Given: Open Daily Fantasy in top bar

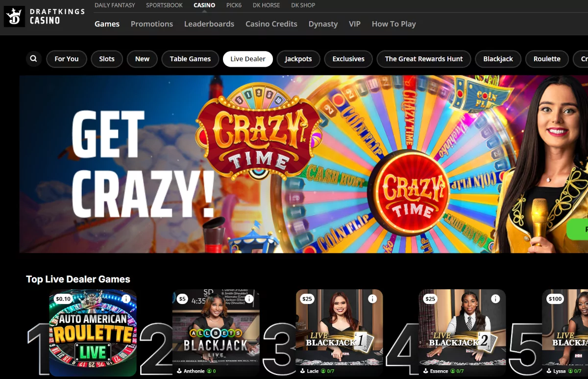Looking at the screenshot, I should (x=116, y=5).
